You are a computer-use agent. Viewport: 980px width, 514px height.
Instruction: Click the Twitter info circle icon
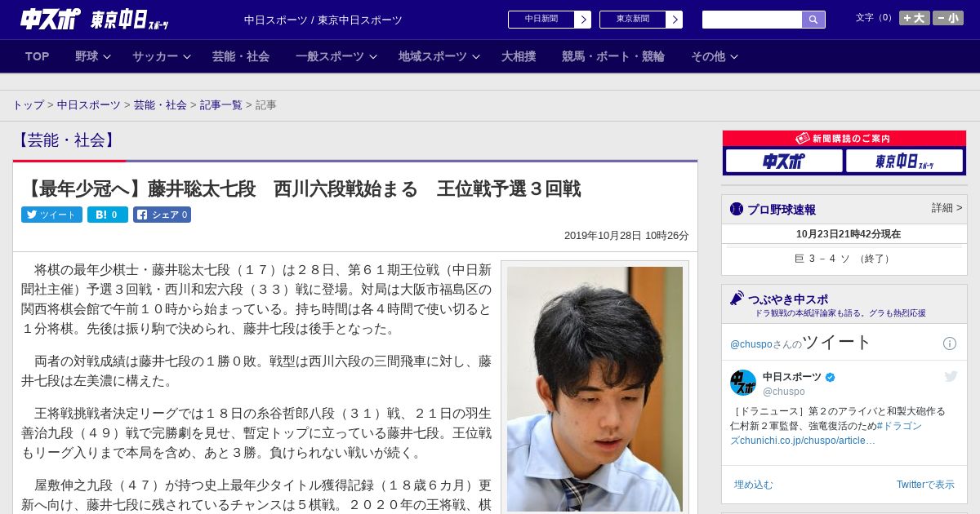(x=950, y=343)
